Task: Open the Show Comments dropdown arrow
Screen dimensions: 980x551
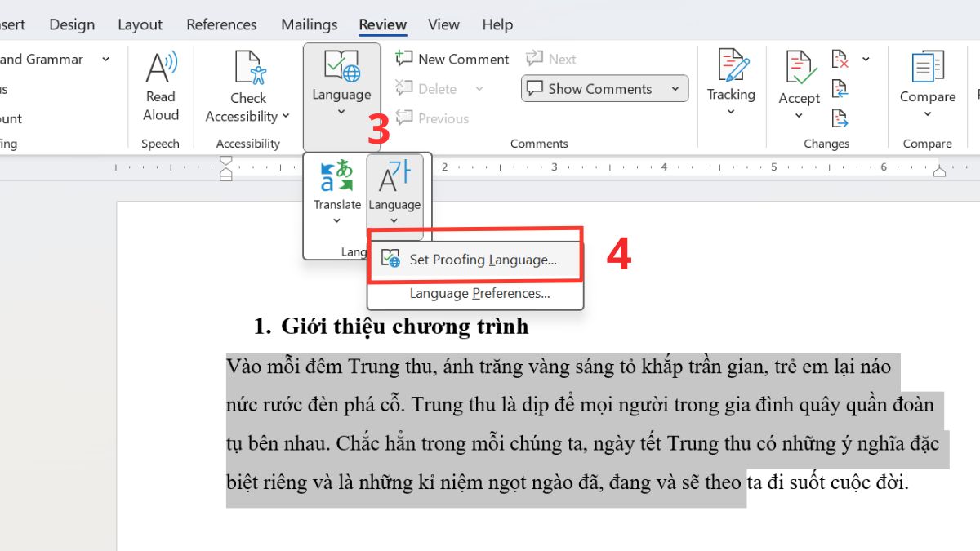Action: [675, 89]
